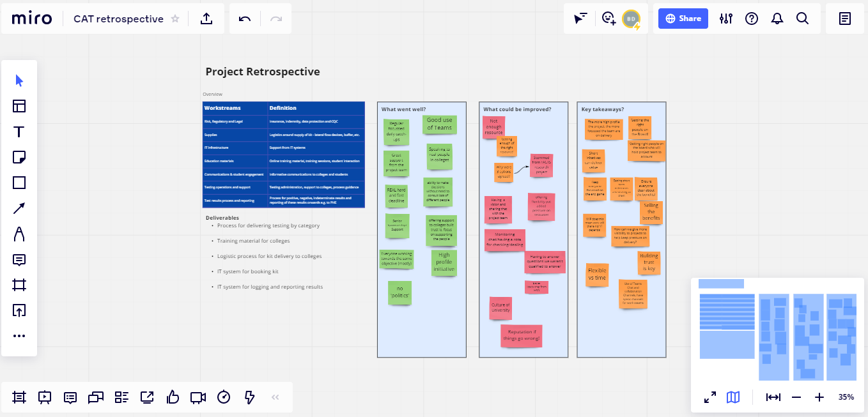Star the CAT retrospective board
The image size is (868, 417).
[x=175, y=19]
